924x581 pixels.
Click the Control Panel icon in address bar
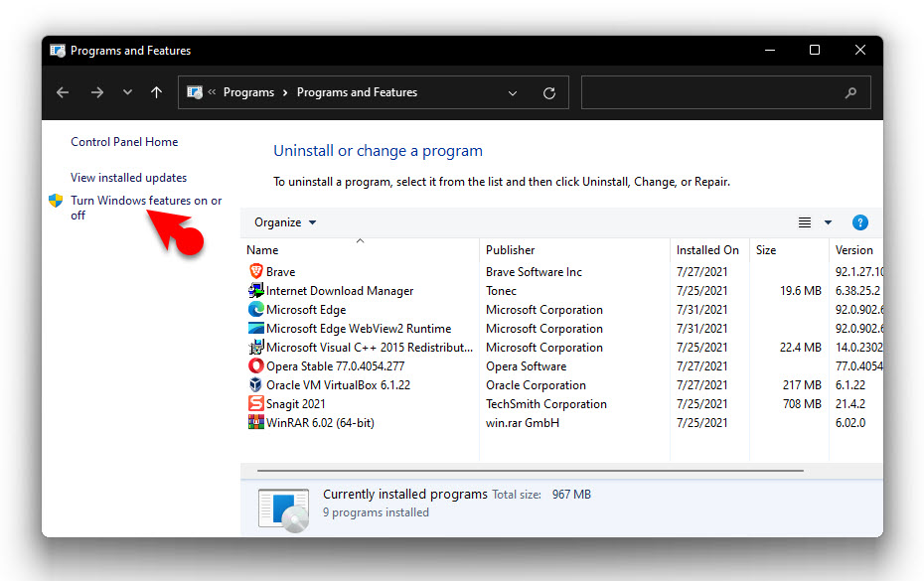point(195,92)
